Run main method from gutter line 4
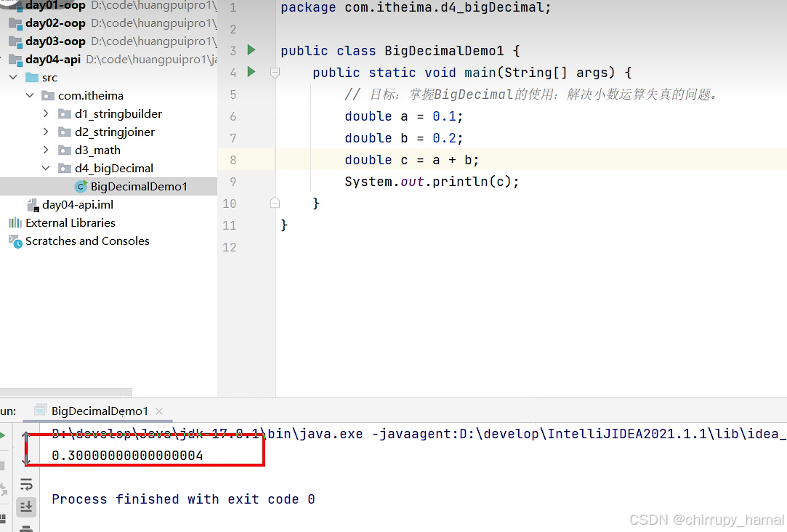This screenshot has height=532, width=787. coord(251,72)
